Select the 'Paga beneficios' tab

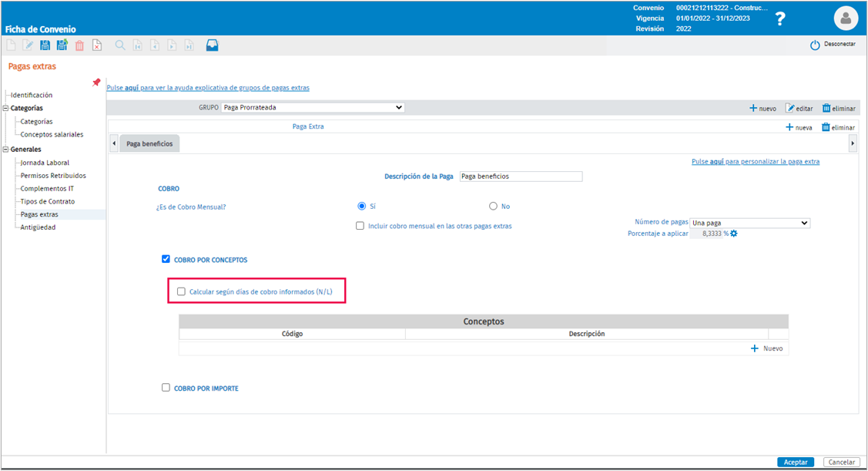tap(149, 143)
